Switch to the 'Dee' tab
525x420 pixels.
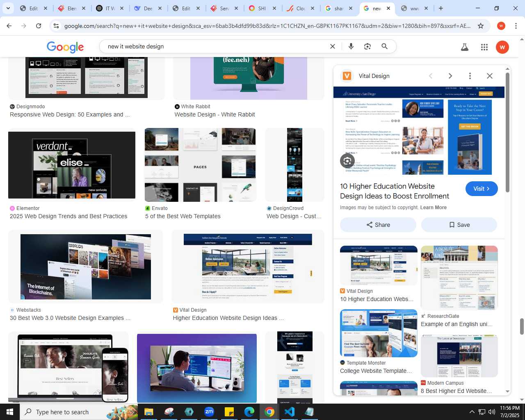(148, 8)
